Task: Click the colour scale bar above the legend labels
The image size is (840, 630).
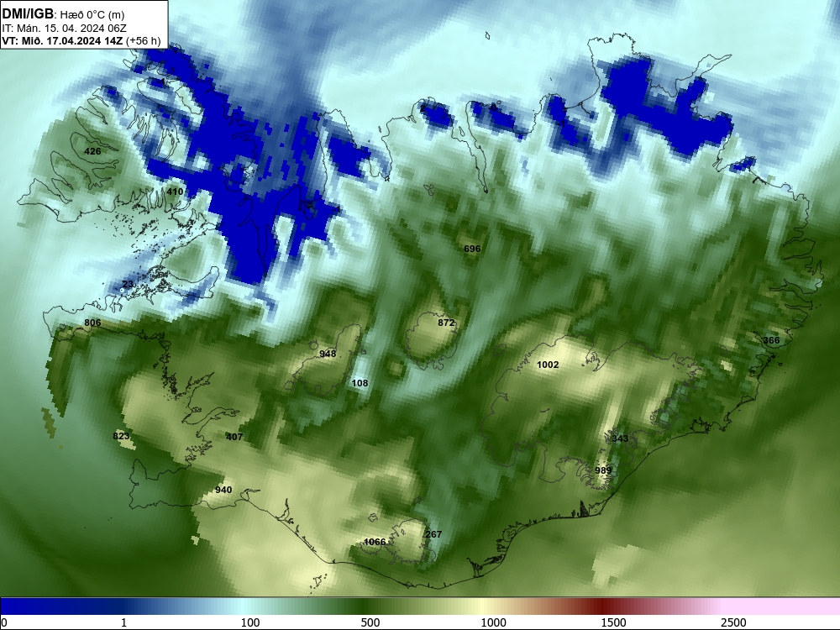Action: 420,606
